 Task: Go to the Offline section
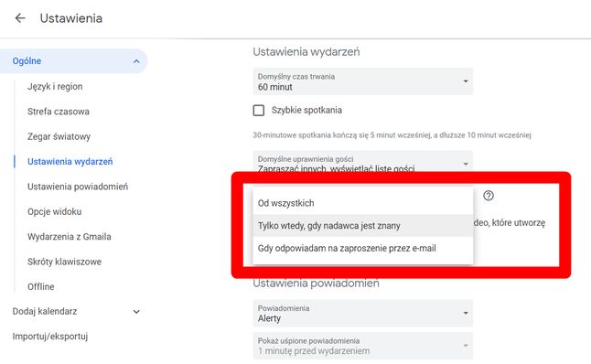click(x=40, y=287)
